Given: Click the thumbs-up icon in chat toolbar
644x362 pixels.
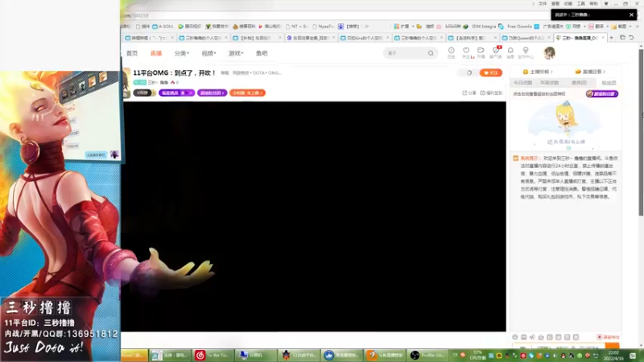Looking at the screenshot, I should click(541, 337).
